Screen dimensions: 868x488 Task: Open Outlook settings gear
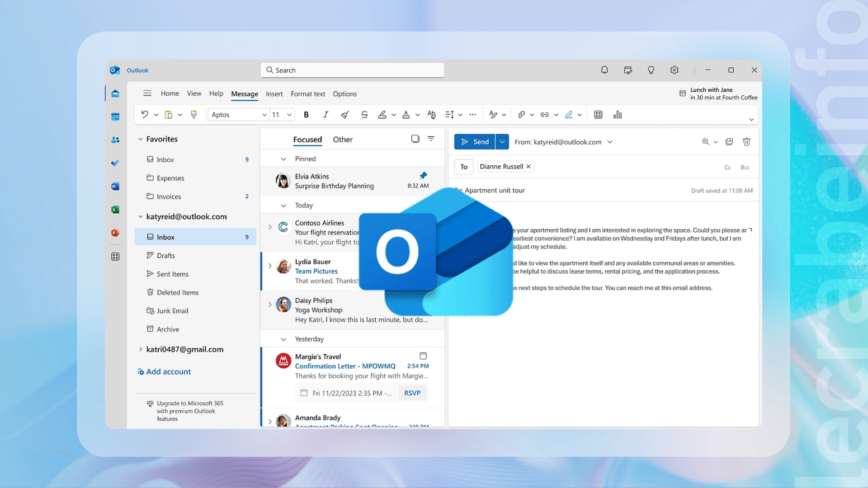point(675,70)
